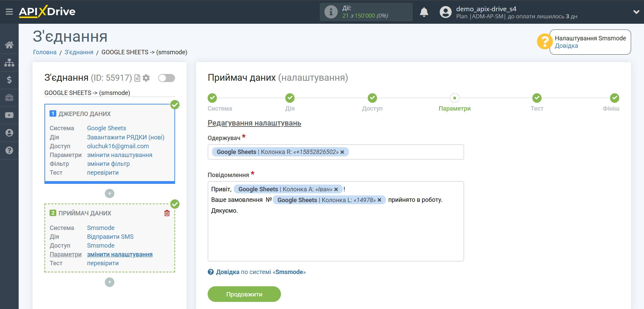Click the copy document icon next to the ID
This screenshot has height=309, width=644.
click(137, 78)
